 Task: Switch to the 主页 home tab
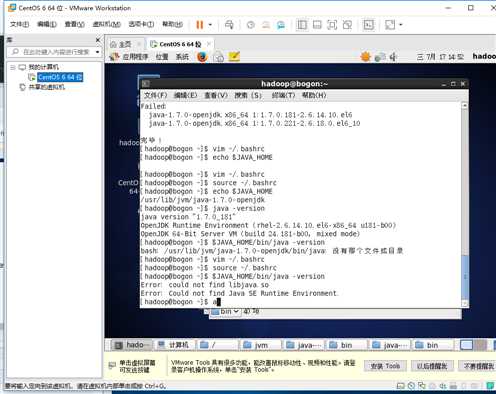coord(125,44)
